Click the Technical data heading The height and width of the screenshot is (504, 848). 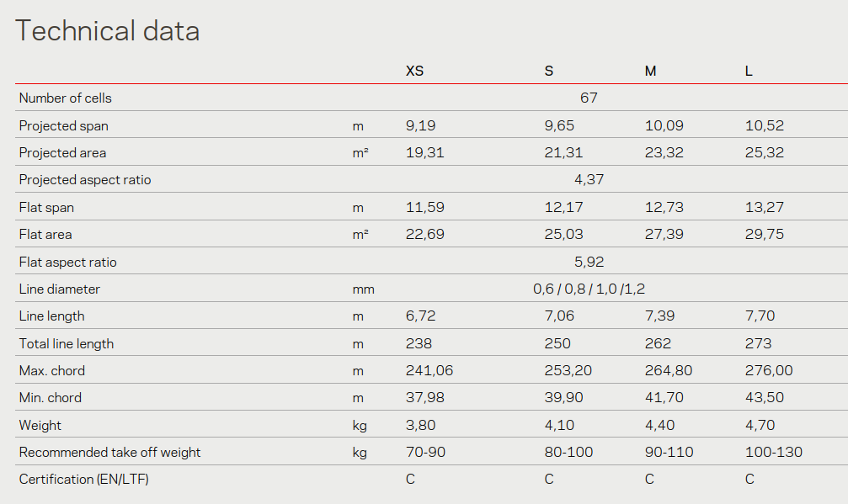tap(108, 31)
